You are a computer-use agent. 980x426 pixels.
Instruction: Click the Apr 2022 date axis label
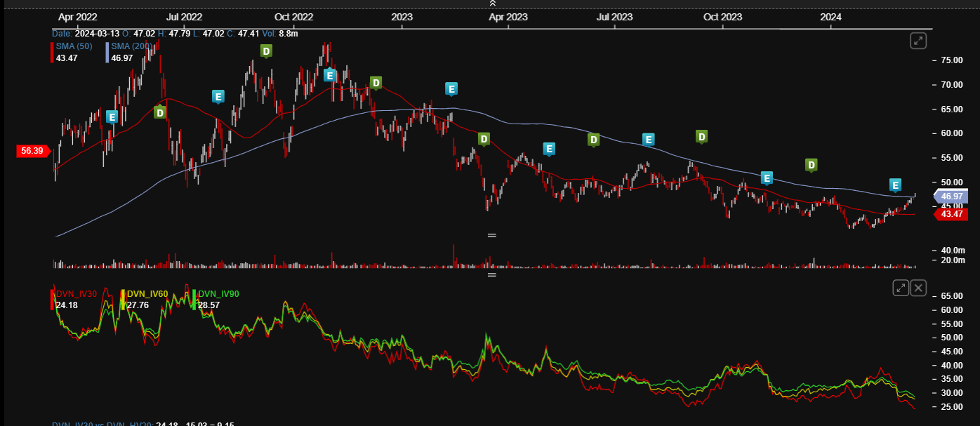(x=77, y=16)
